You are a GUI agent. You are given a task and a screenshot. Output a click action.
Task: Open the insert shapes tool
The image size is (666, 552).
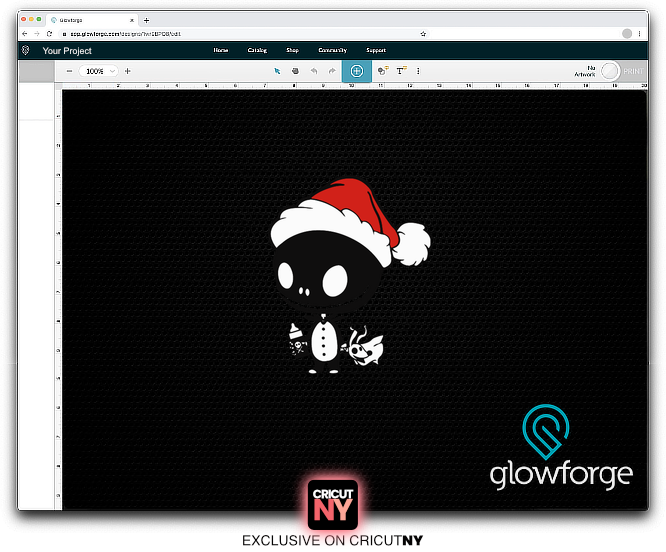click(383, 71)
